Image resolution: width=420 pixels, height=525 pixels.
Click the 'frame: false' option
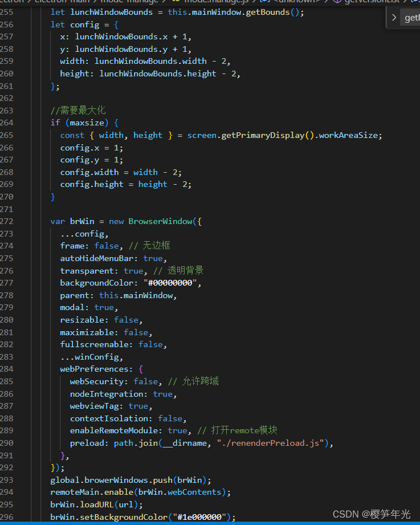[x=89, y=246]
